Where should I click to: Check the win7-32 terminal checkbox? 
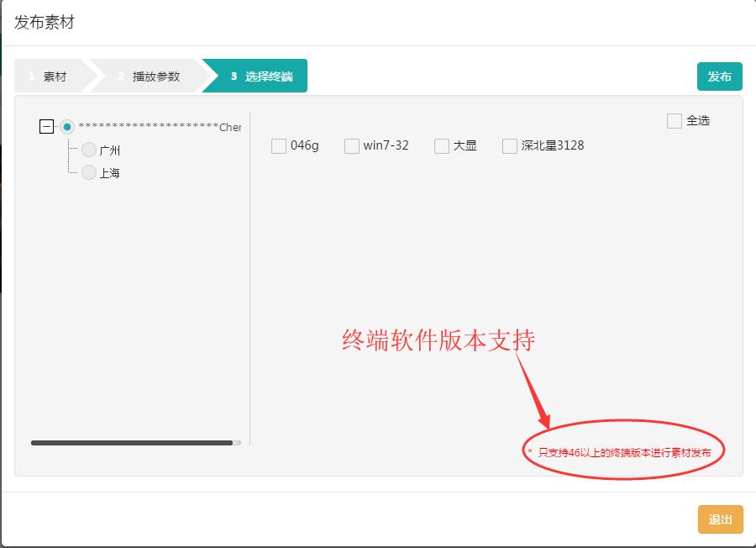coord(351,145)
